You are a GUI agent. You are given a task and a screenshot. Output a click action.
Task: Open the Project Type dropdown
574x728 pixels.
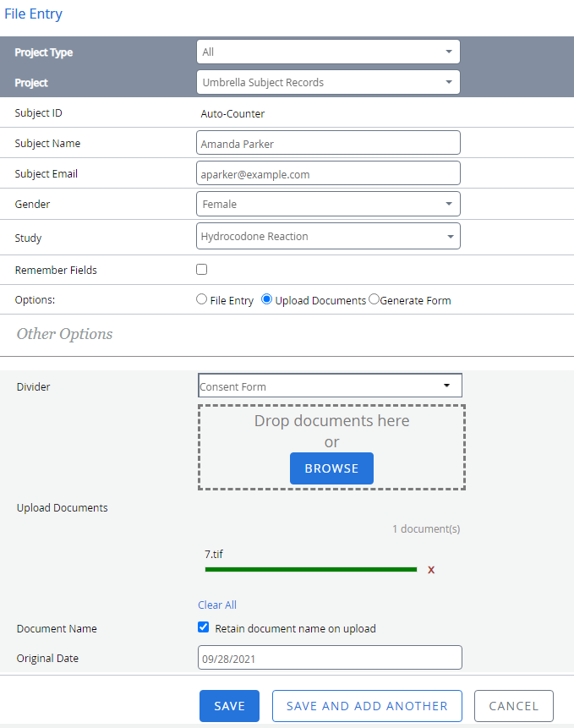[328, 52]
